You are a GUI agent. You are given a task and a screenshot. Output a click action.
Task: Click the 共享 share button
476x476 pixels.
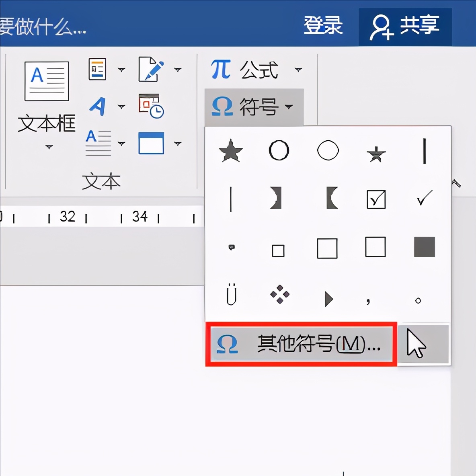[x=405, y=27]
